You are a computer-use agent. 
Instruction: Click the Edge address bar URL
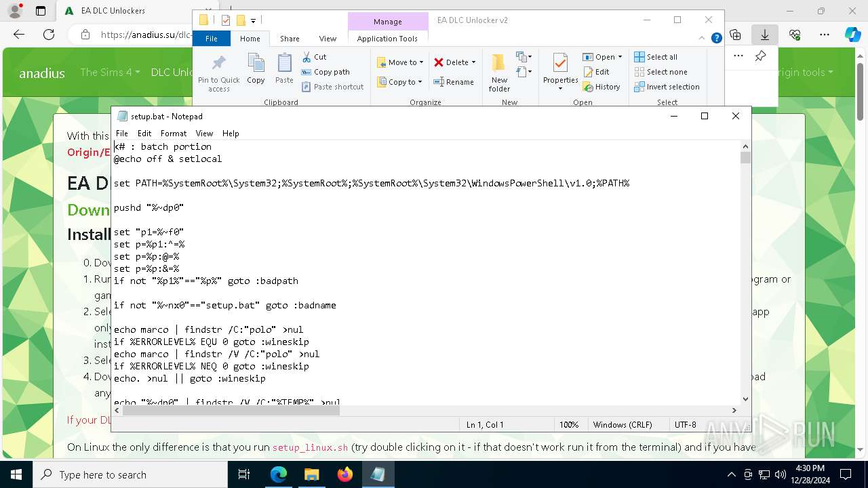point(146,35)
